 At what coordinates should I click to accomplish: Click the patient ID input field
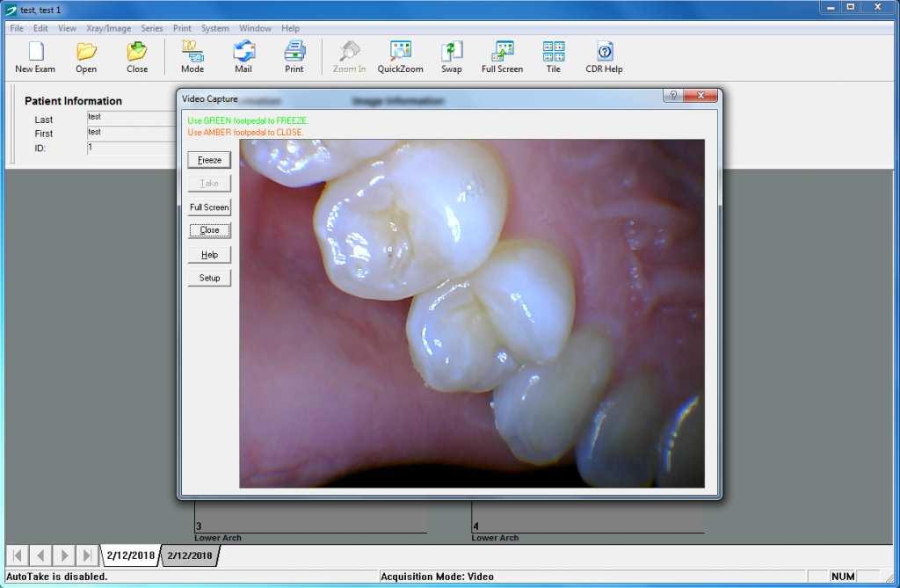132,148
